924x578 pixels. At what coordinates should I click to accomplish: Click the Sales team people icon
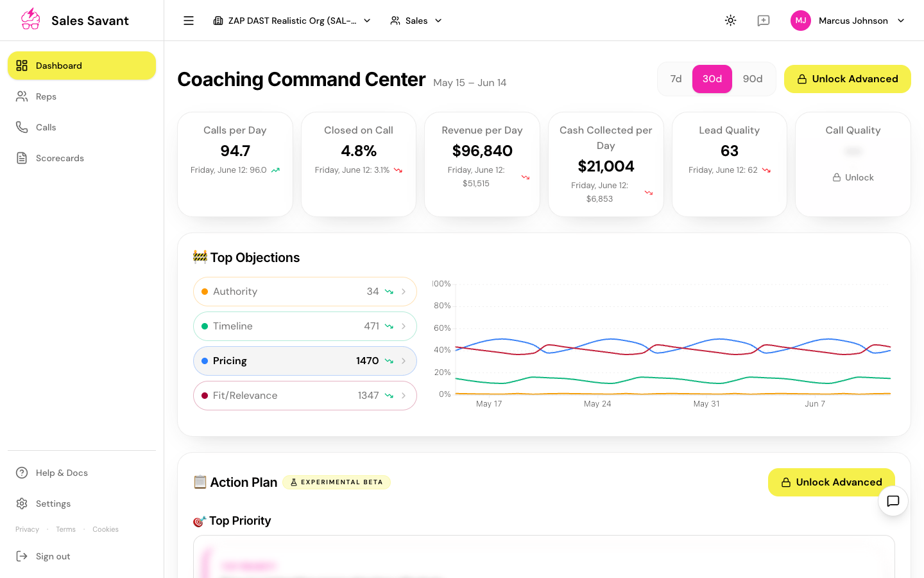pos(395,21)
